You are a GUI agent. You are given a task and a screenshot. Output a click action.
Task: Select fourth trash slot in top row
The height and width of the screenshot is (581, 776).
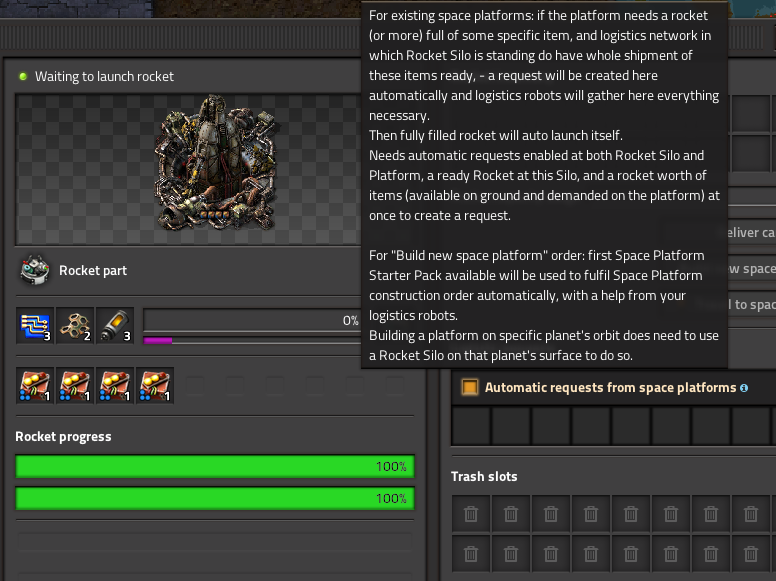[x=591, y=514]
